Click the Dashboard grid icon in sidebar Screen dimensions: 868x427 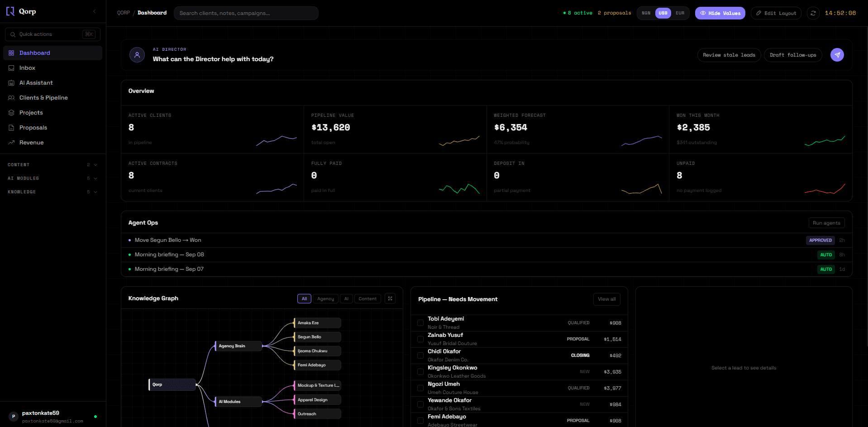tap(11, 53)
